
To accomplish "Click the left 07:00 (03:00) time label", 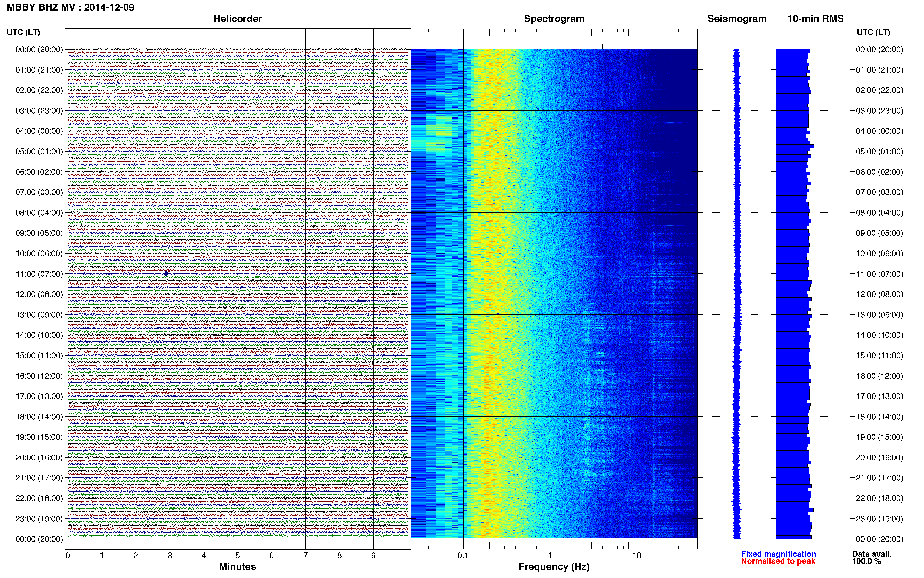I will point(39,192).
